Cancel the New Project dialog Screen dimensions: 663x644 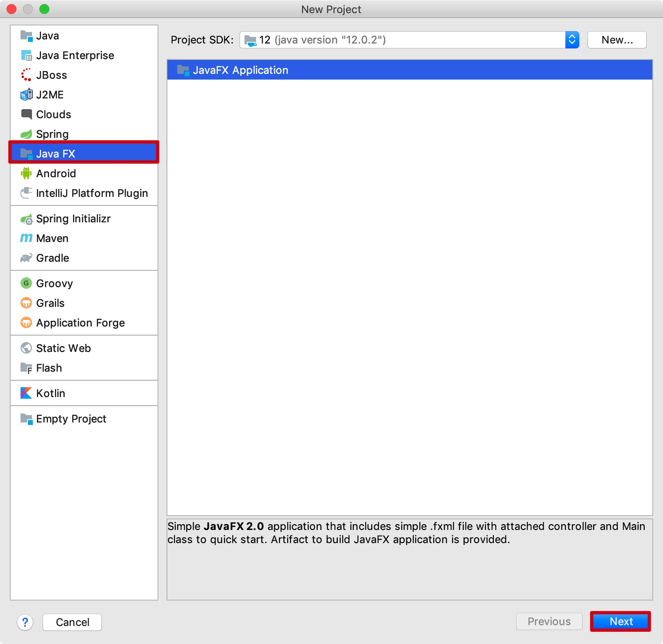(x=72, y=622)
